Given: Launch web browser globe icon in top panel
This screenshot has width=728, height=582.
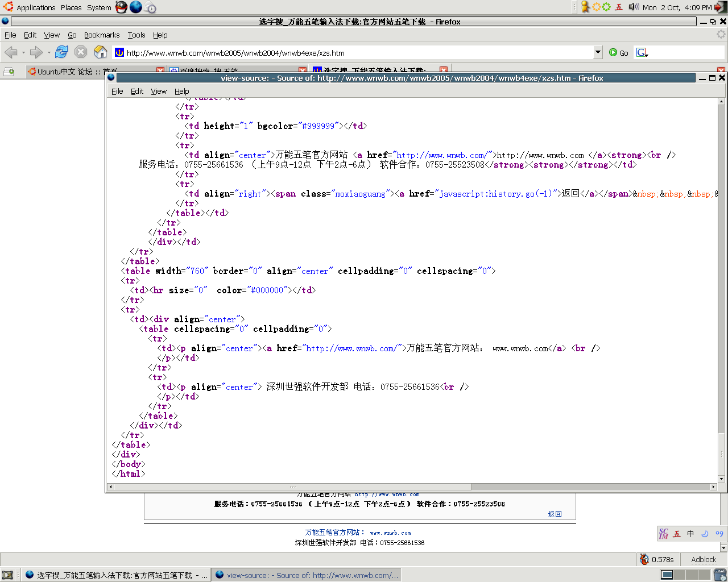Looking at the screenshot, I should click(136, 7).
